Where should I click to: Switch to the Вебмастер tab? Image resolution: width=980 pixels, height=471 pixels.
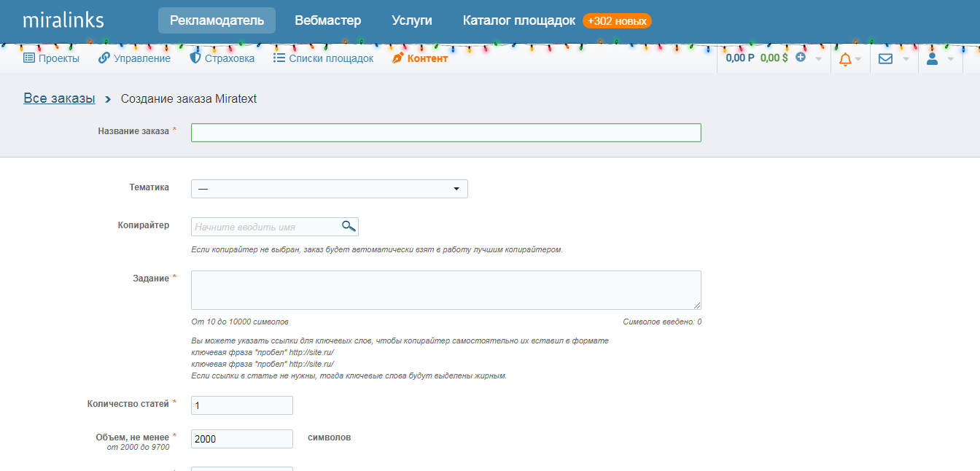tap(328, 20)
